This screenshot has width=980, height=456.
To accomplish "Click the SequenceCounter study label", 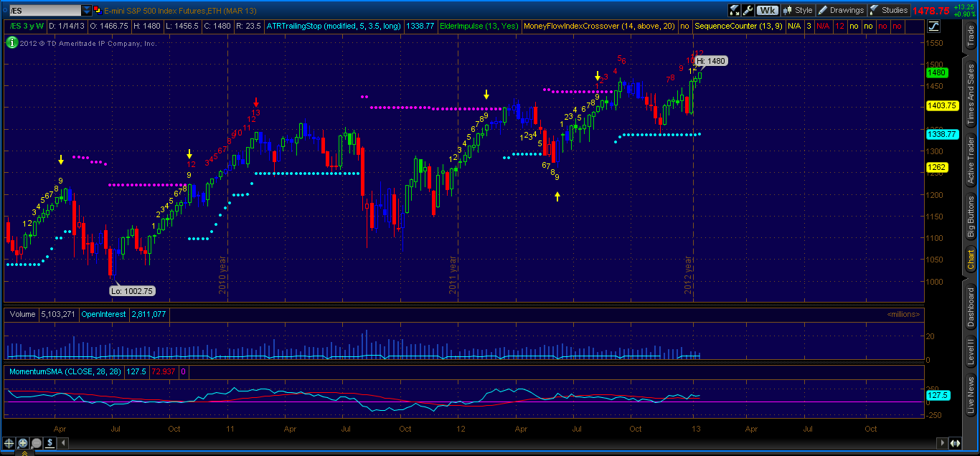I will [x=738, y=27].
